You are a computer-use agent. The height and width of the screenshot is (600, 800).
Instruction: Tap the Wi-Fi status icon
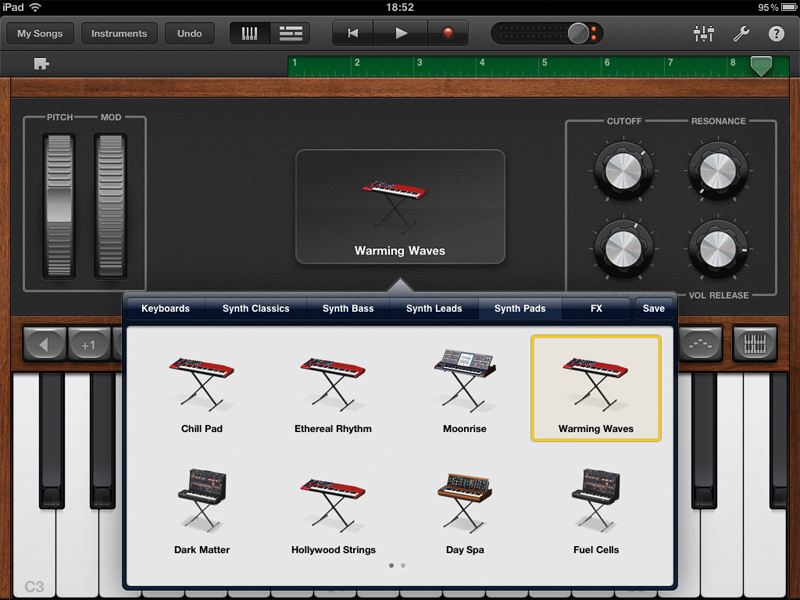pos(35,7)
